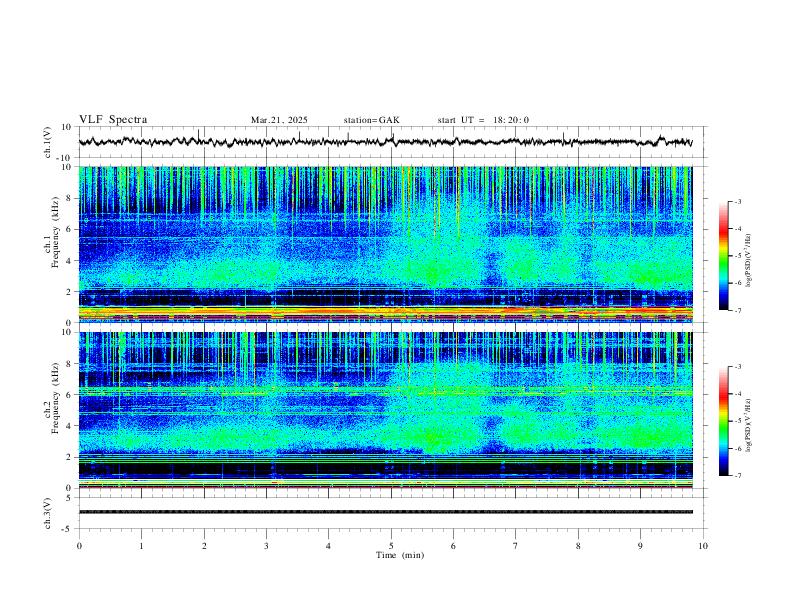The width and height of the screenshot is (792, 612).
Task: Click the ch.3 voltage trace band
Action: pyautogui.click(x=385, y=512)
